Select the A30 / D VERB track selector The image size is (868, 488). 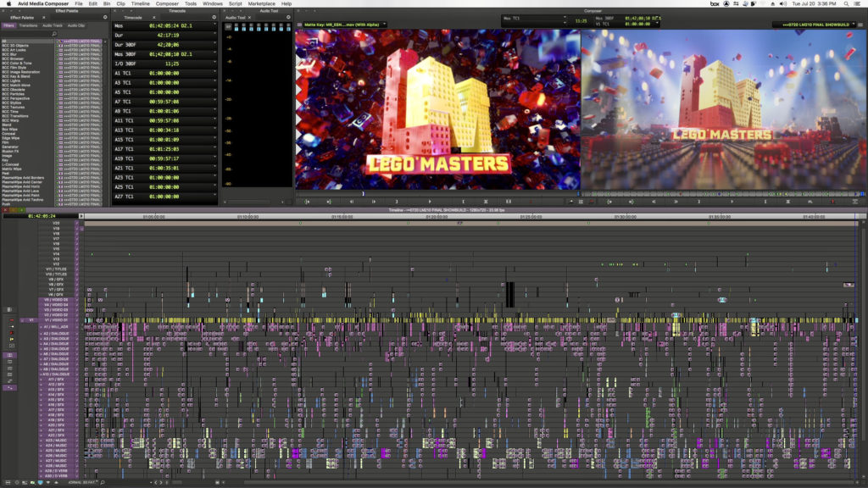58,476
